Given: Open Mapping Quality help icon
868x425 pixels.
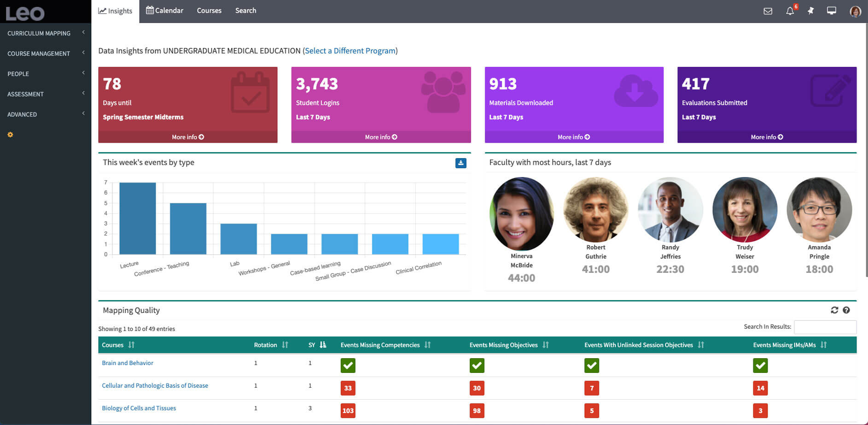Looking at the screenshot, I should [x=846, y=310].
